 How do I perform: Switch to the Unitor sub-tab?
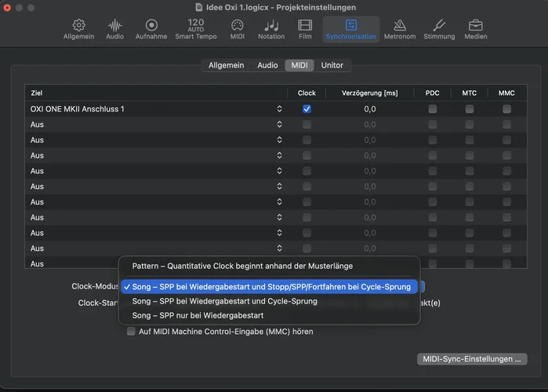click(332, 65)
